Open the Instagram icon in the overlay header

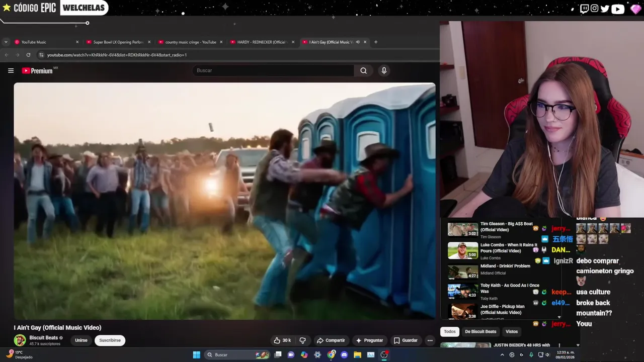pyautogui.click(x=595, y=8)
